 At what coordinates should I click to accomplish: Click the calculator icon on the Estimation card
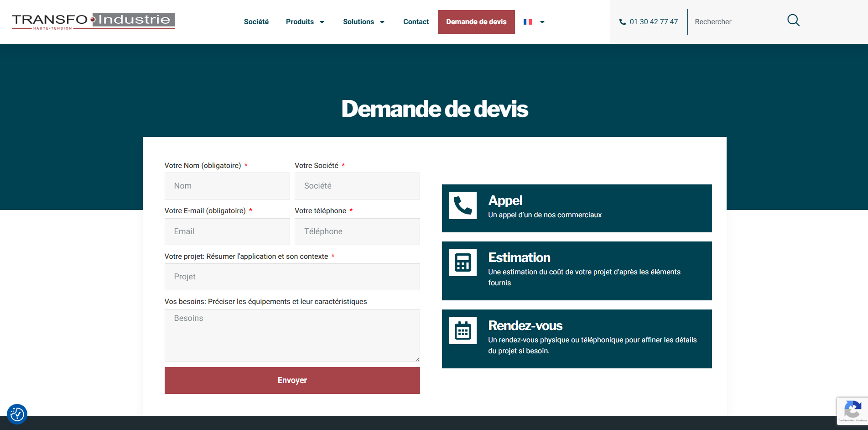[x=463, y=262]
